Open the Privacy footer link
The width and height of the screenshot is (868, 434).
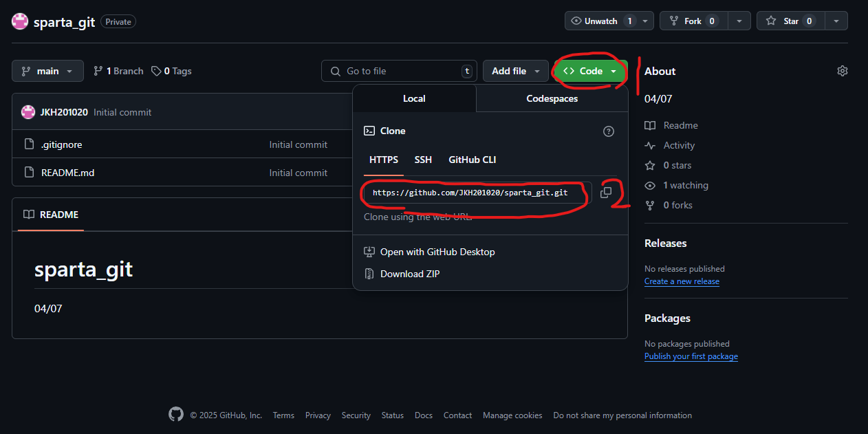point(318,415)
